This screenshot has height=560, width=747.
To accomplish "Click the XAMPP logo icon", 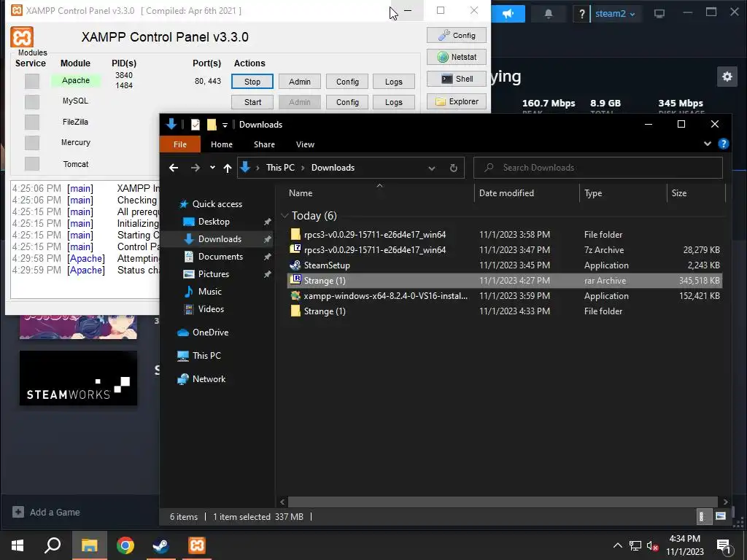I will click(22, 37).
